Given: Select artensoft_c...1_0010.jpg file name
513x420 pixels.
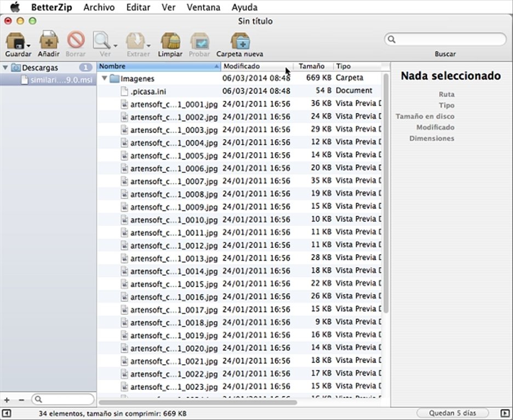Looking at the screenshot, I should point(174,220).
